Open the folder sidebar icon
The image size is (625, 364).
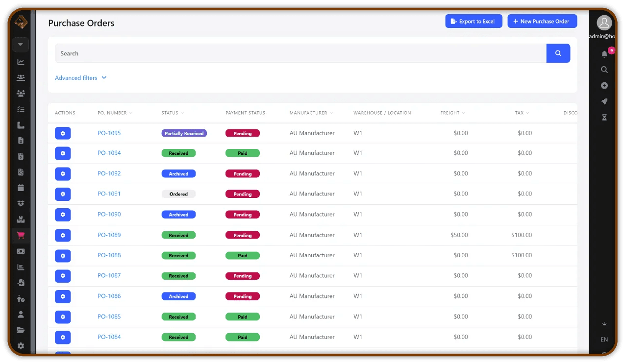pos(21,330)
